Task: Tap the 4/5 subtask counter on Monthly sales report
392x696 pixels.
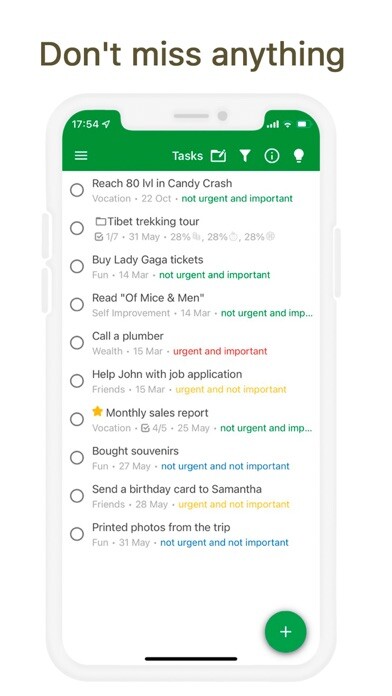Action: pyautogui.click(x=154, y=428)
